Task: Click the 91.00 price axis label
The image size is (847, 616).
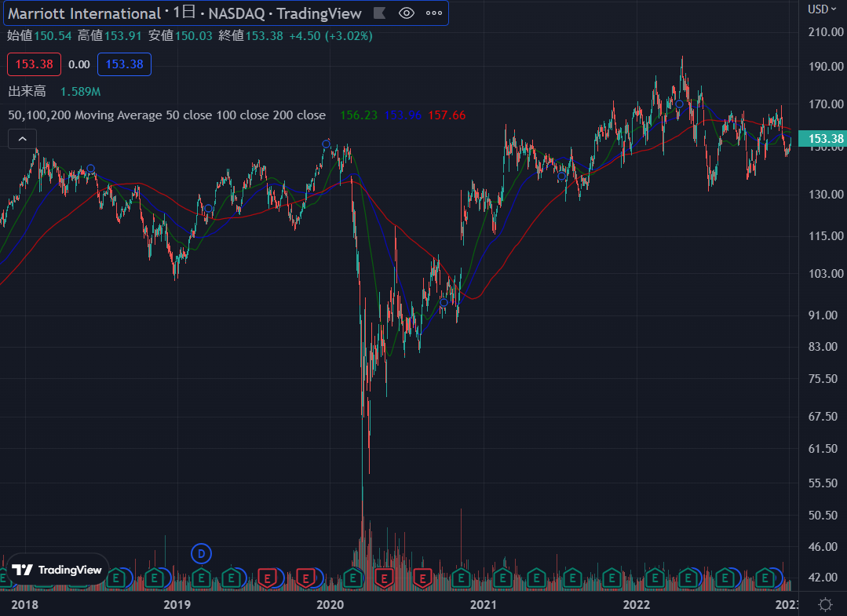Action: point(823,315)
